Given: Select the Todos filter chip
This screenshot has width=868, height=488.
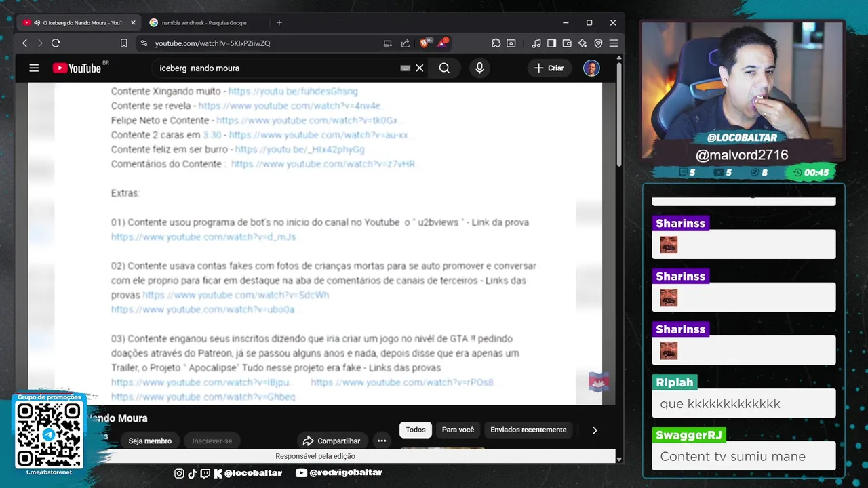Looking at the screenshot, I should coord(416,430).
